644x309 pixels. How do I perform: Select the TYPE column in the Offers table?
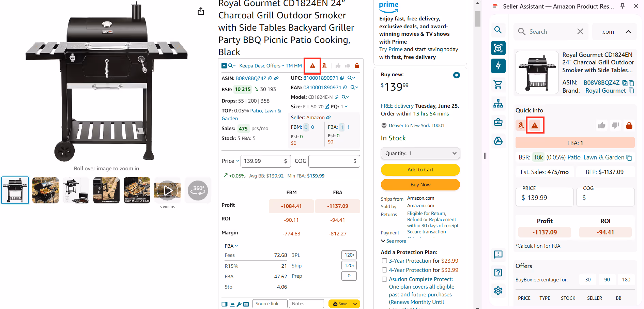pyautogui.click(x=545, y=298)
